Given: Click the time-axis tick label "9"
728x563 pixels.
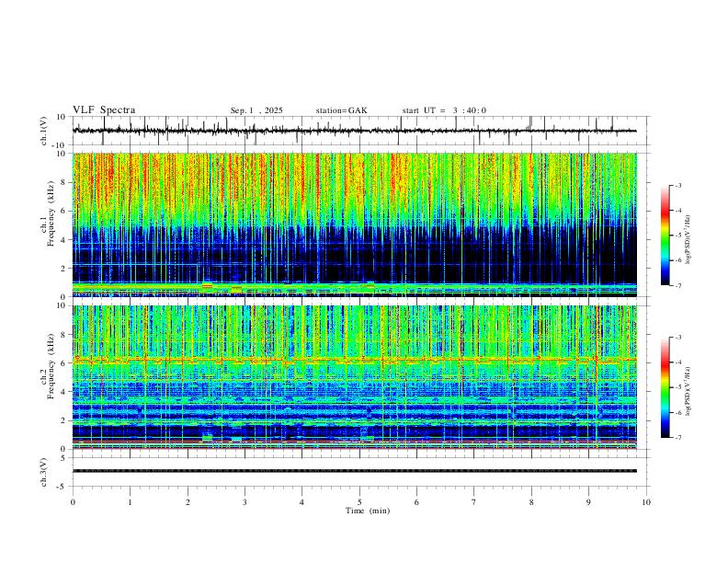Looking at the screenshot, I should coord(588,502).
